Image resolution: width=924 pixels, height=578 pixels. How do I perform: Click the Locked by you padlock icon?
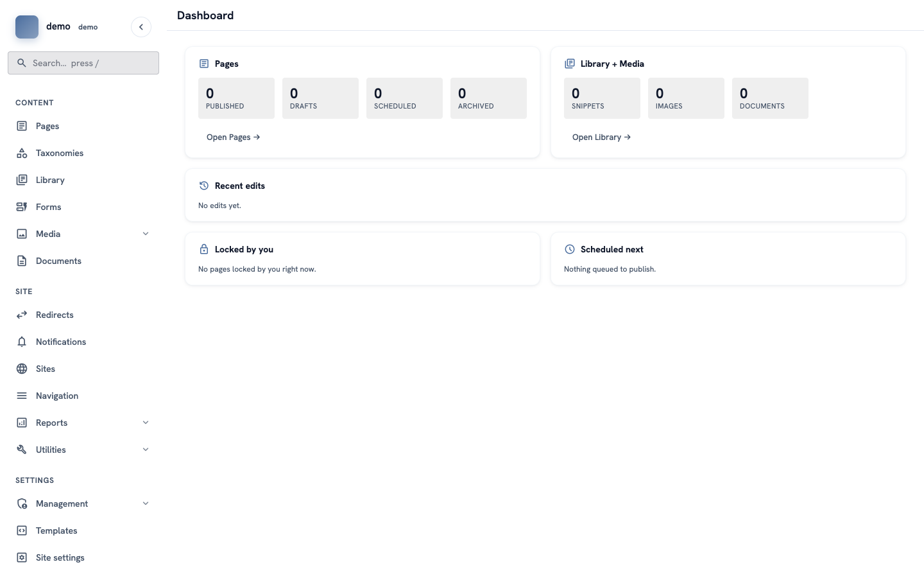tap(204, 249)
